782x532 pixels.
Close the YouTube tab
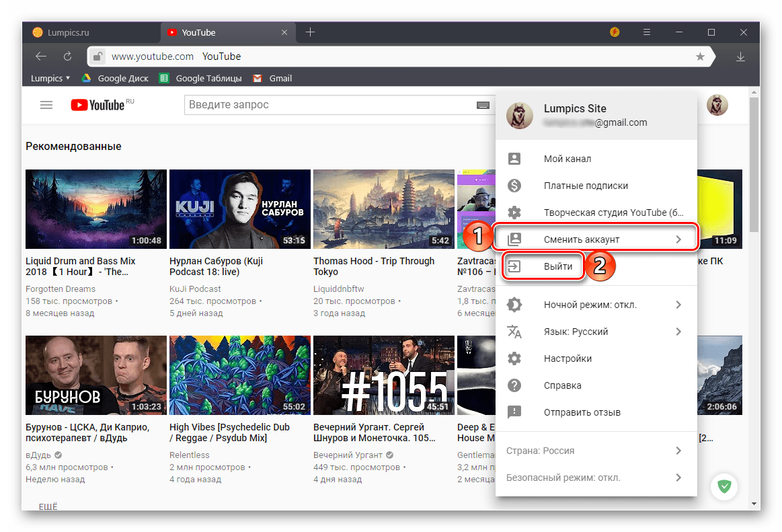[x=284, y=32]
